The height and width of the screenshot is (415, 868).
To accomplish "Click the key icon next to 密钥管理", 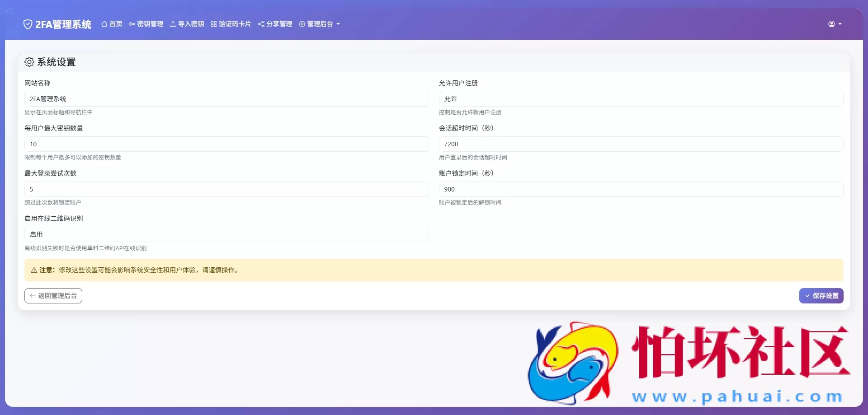I will (132, 24).
